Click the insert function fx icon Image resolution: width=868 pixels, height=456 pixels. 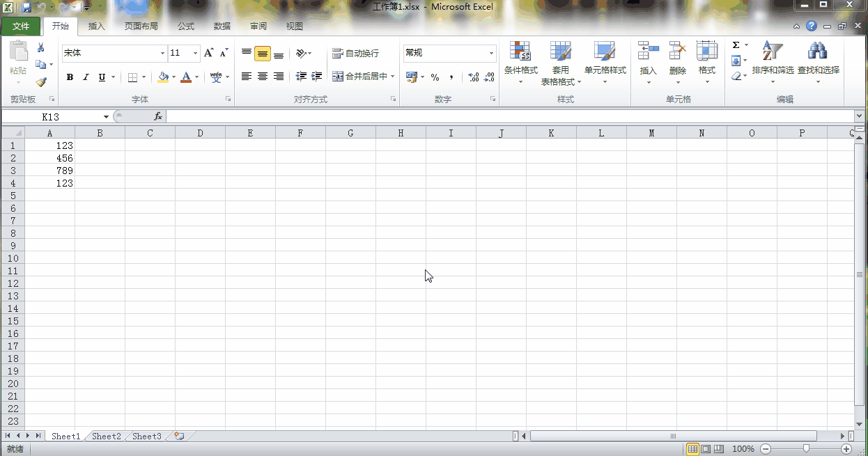(158, 117)
